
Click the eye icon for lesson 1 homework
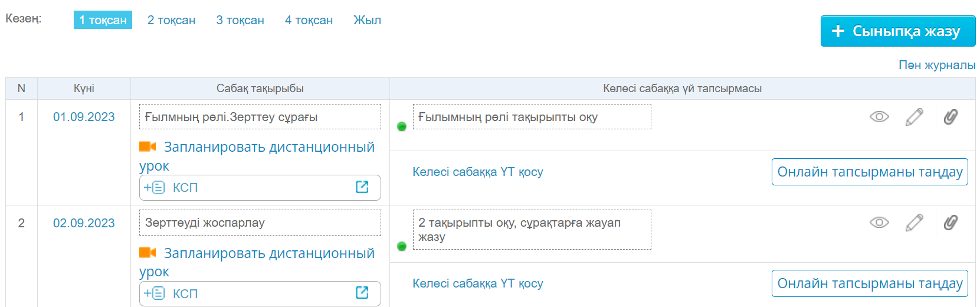coord(879,117)
